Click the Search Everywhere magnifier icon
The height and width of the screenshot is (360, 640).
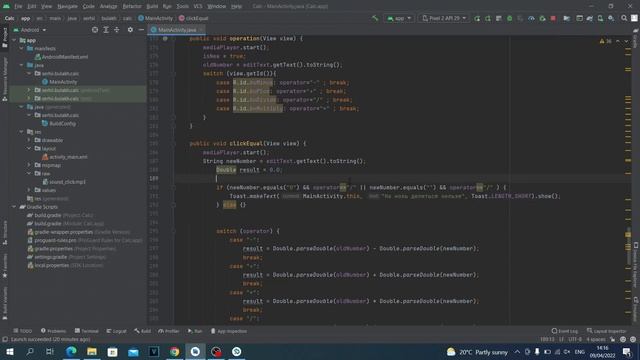pos(624,18)
